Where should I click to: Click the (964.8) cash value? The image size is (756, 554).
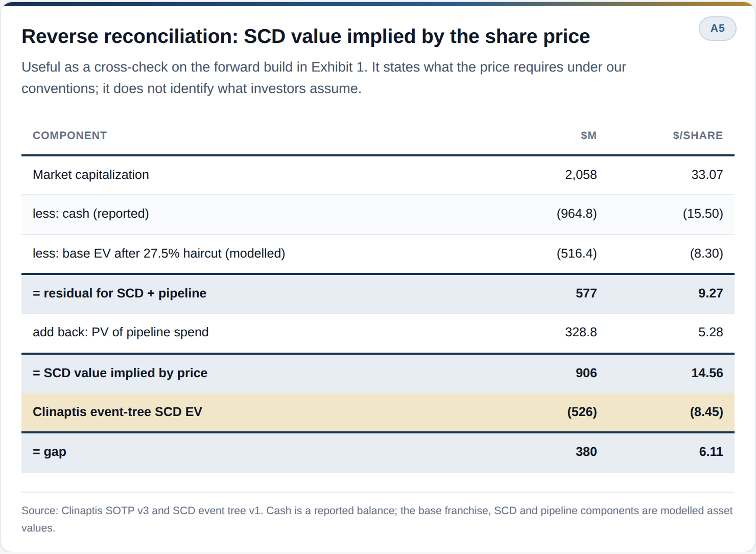tap(577, 214)
